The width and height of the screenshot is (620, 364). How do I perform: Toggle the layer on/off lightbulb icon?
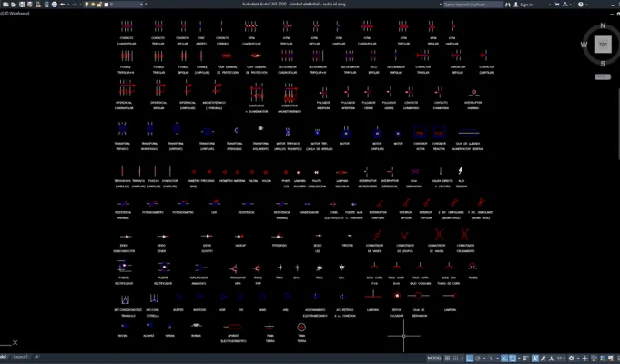click(x=86, y=5)
